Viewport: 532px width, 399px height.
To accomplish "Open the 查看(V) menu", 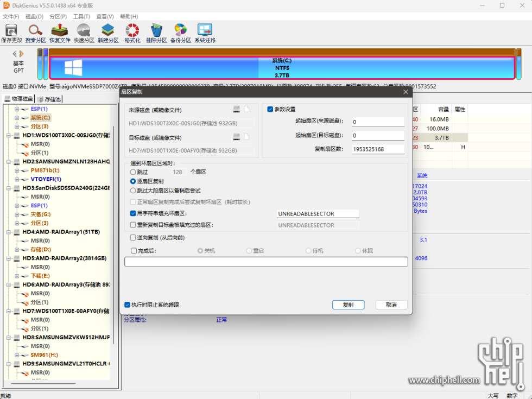I will [x=105, y=16].
